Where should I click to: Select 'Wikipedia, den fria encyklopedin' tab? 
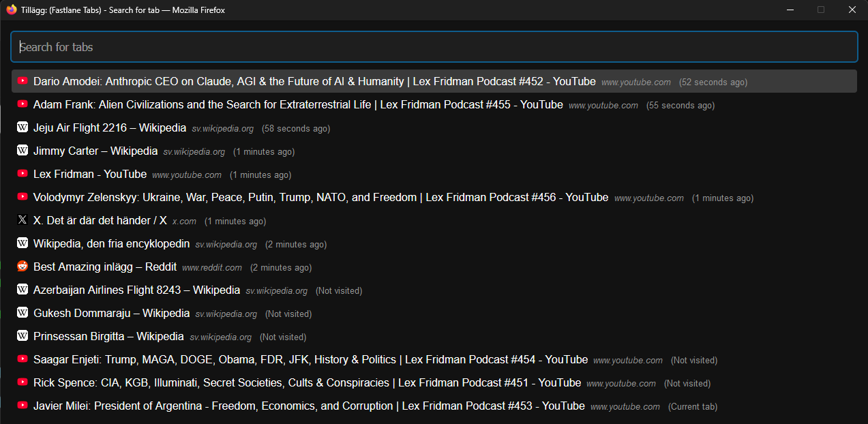point(434,243)
